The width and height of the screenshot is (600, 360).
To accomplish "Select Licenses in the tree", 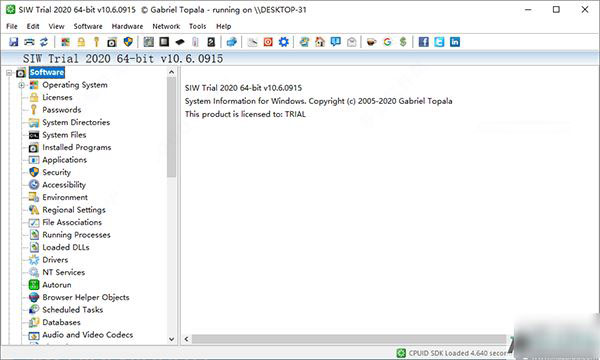I will [57, 98].
